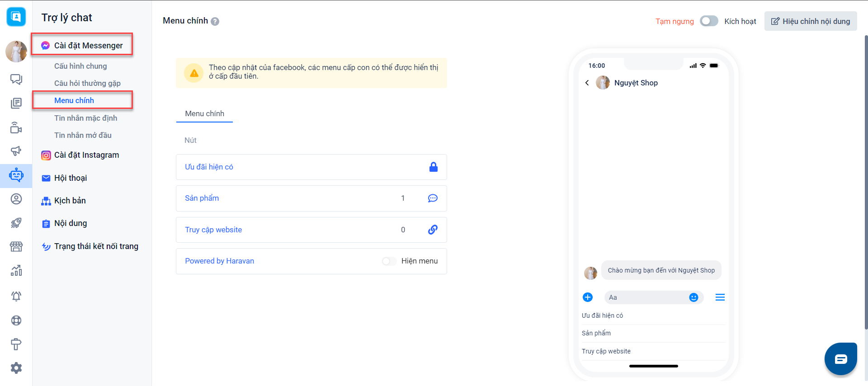Toggle the Tạm ngưng / Kích hoạt switch
This screenshot has width=868, height=386.
click(708, 21)
